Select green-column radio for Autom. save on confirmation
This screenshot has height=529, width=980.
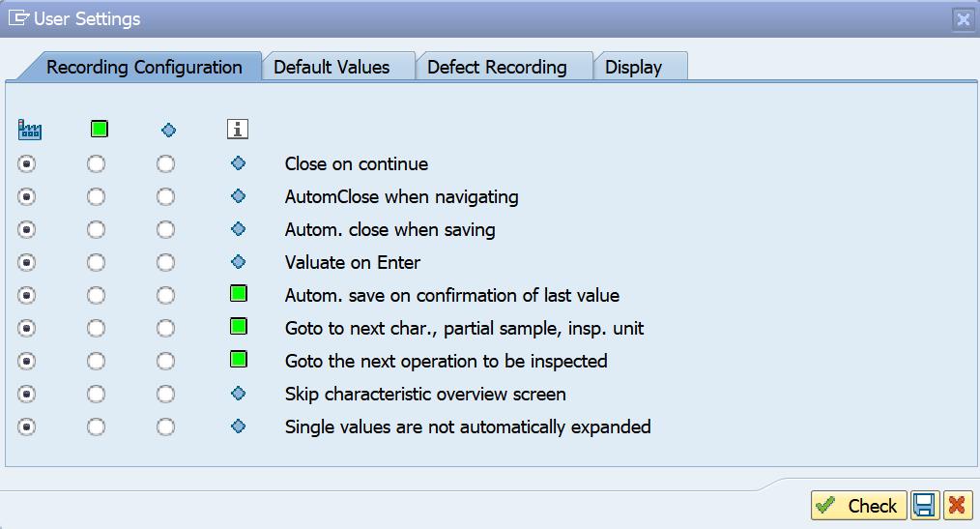(97, 295)
